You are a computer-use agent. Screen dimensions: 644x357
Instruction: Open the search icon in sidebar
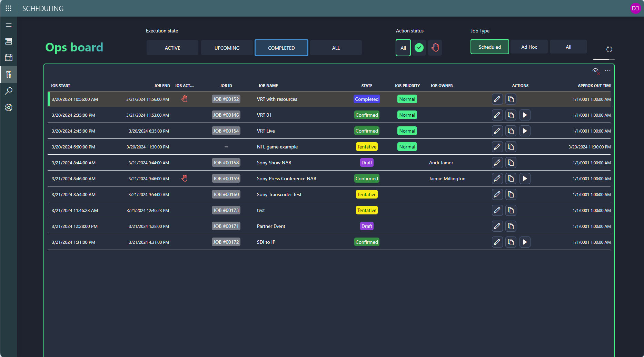[x=9, y=91]
